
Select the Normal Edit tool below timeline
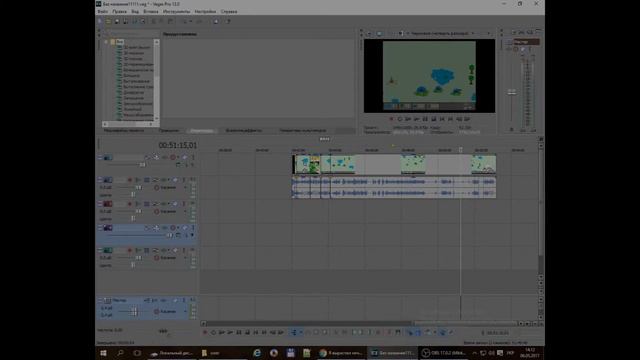tap(293, 333)
